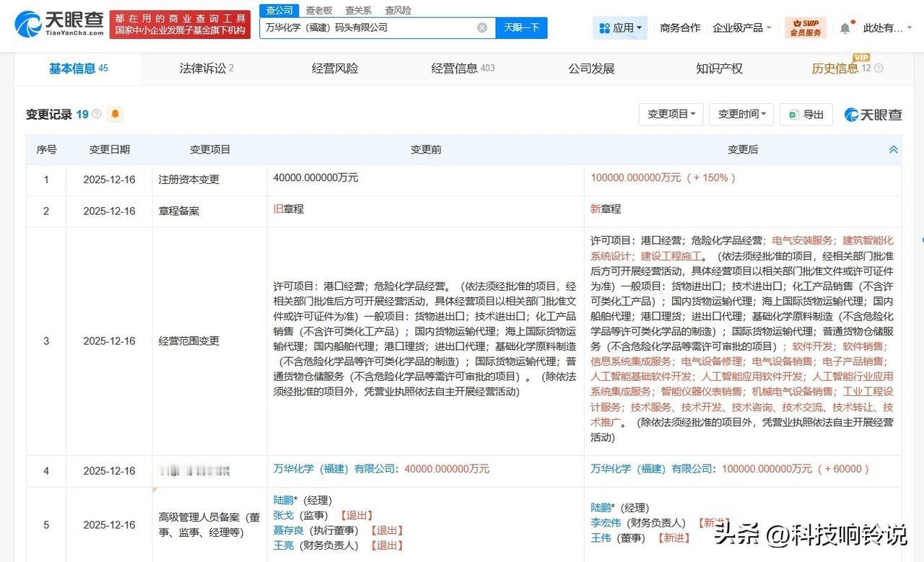Open the 变更项目 filter dropdown button
The height and width of the screenshot is (562, 924).
[671, 114]
